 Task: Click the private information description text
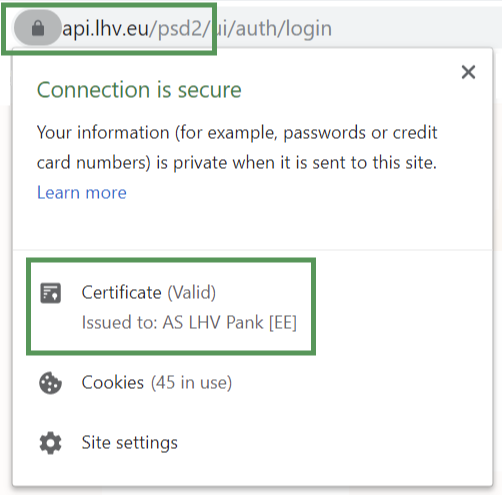click(237, 147)
